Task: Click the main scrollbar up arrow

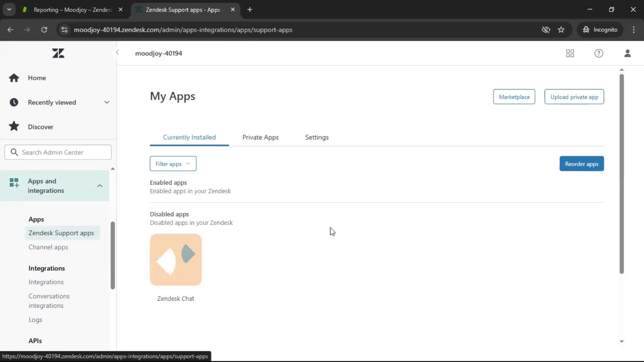Action: click(x=622, y=70)
